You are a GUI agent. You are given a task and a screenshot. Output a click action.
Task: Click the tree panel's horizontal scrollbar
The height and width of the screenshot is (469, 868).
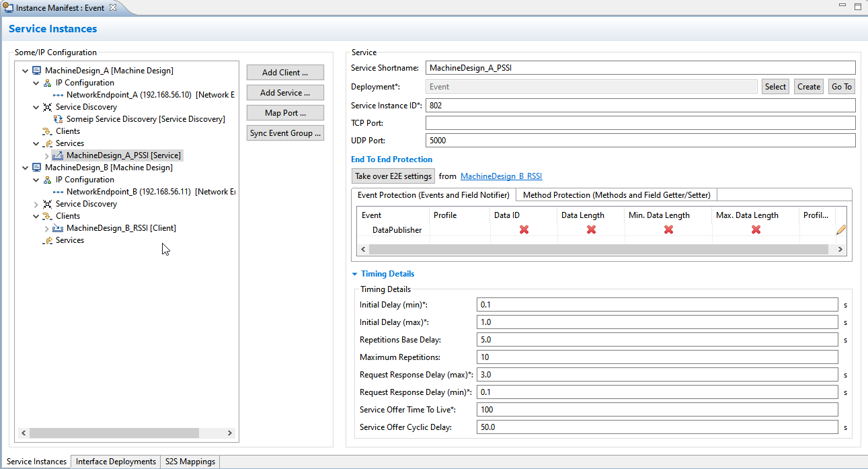(x=114, y=433)
